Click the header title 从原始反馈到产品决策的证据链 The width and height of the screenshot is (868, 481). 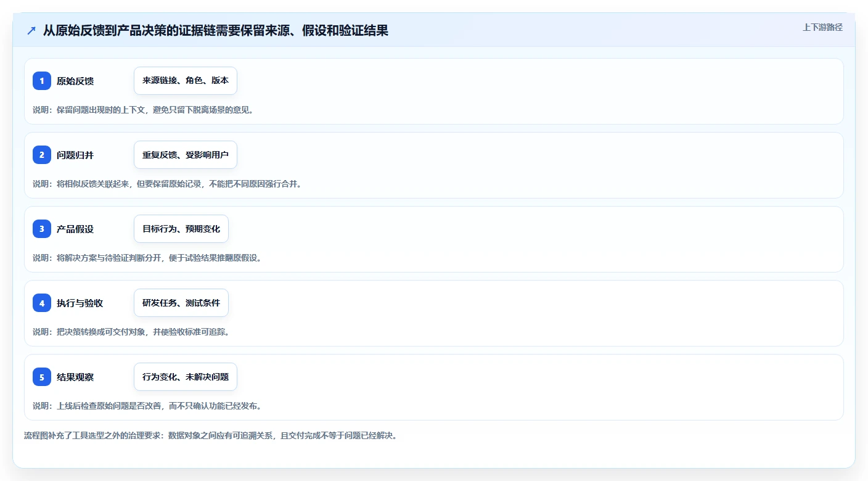(216, 30)
